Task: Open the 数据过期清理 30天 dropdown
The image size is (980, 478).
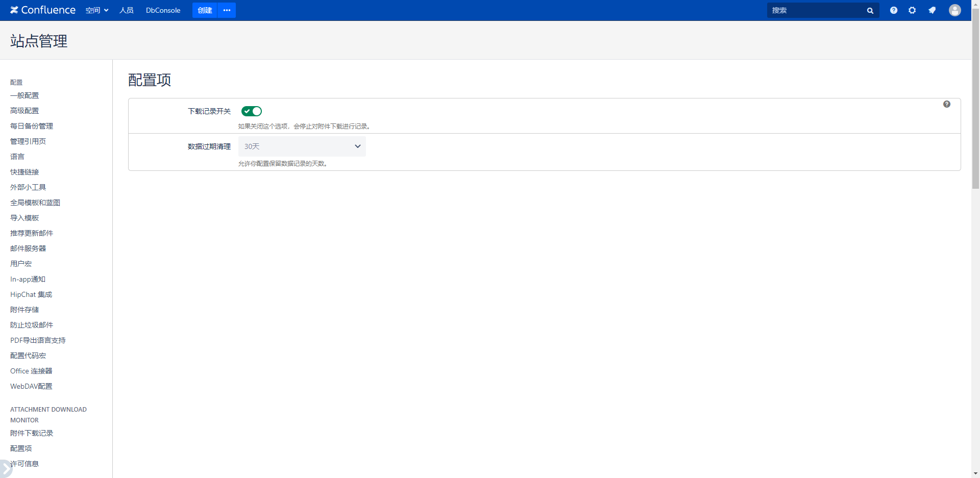Action: click(302, 146)
